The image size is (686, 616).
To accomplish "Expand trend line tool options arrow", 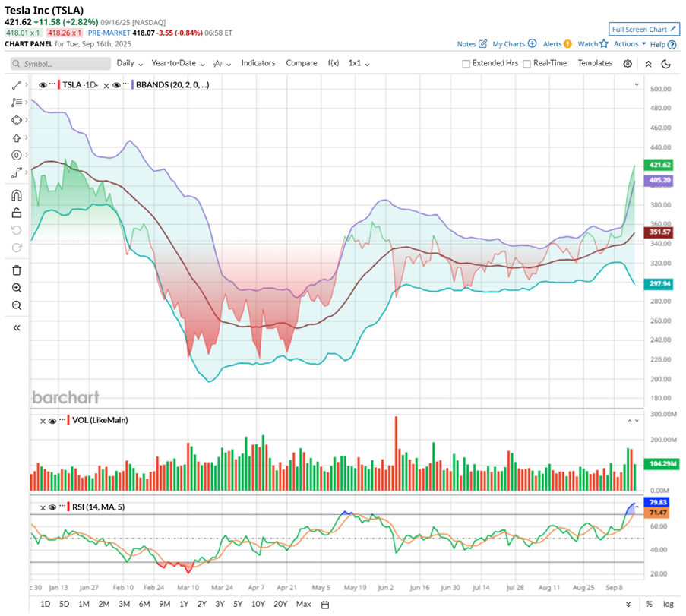I will click(27, 85).
